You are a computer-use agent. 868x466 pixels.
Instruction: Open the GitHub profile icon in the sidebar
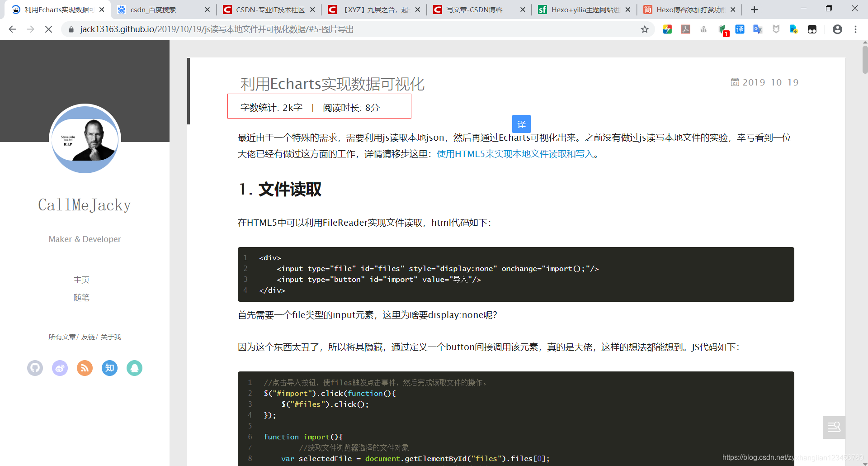[x=35, y=368]
